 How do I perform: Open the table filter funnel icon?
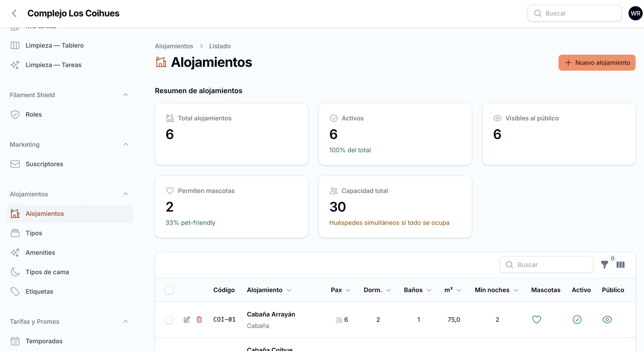(604, 264)
